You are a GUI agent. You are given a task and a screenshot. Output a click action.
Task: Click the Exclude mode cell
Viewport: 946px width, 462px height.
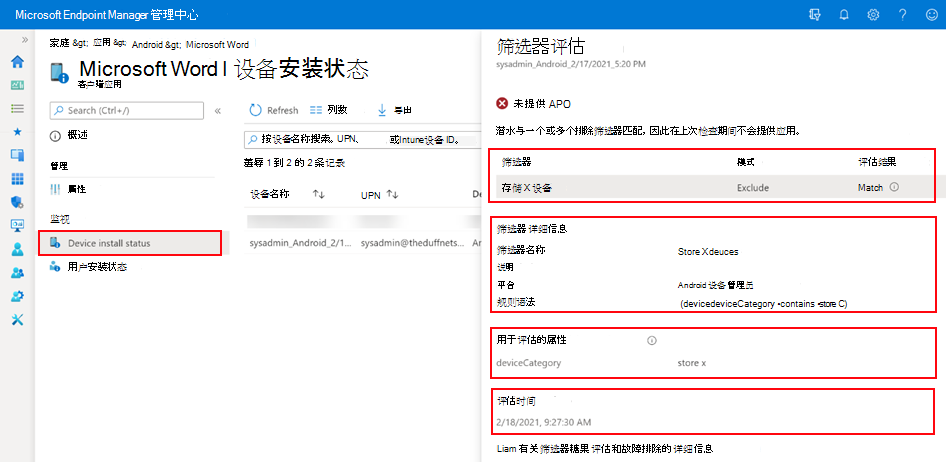click(x=753, y=188)
